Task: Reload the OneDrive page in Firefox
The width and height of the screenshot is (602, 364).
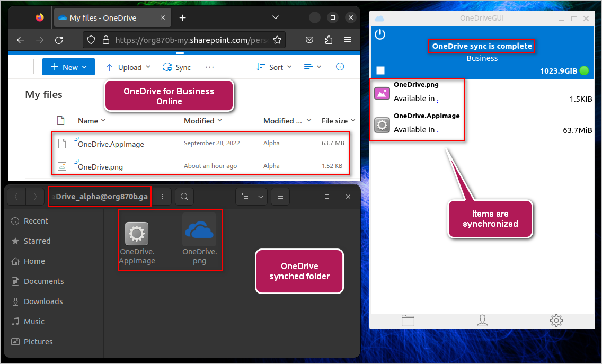Action: coord(59,40)
